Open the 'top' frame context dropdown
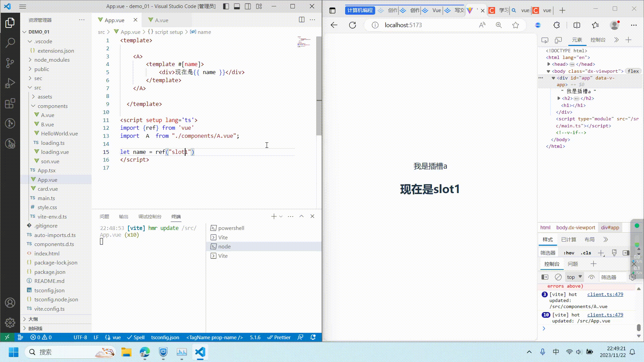Viewport: 644px width, 362px height. (574, 277)
